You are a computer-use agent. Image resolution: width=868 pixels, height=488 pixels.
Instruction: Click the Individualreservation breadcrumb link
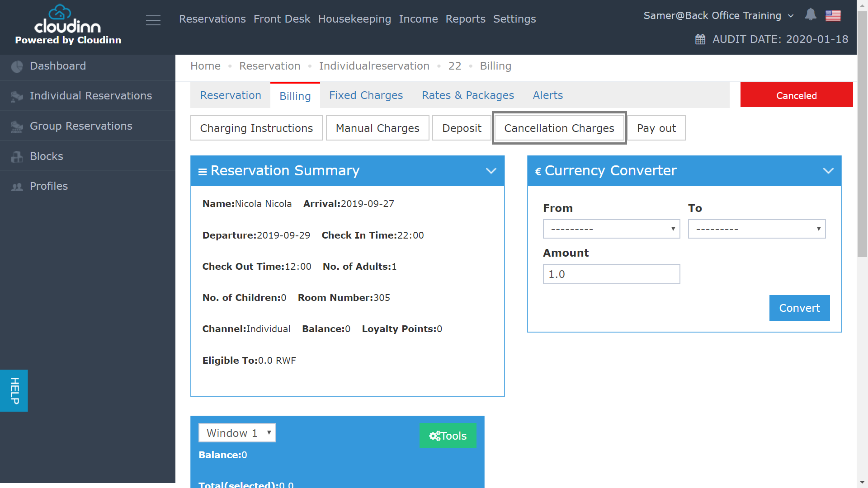(x=374, y=66)
